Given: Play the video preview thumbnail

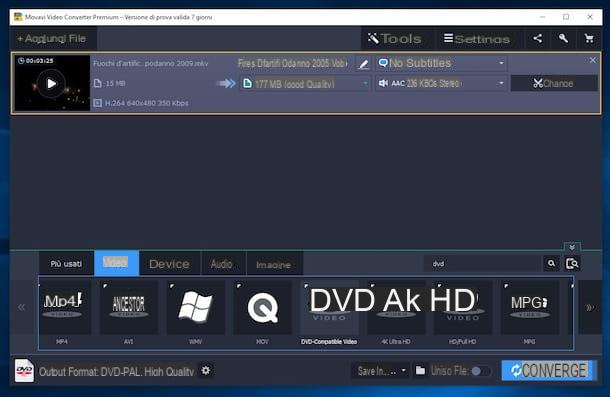Looking at the screenshot, I should coord(51,83).
